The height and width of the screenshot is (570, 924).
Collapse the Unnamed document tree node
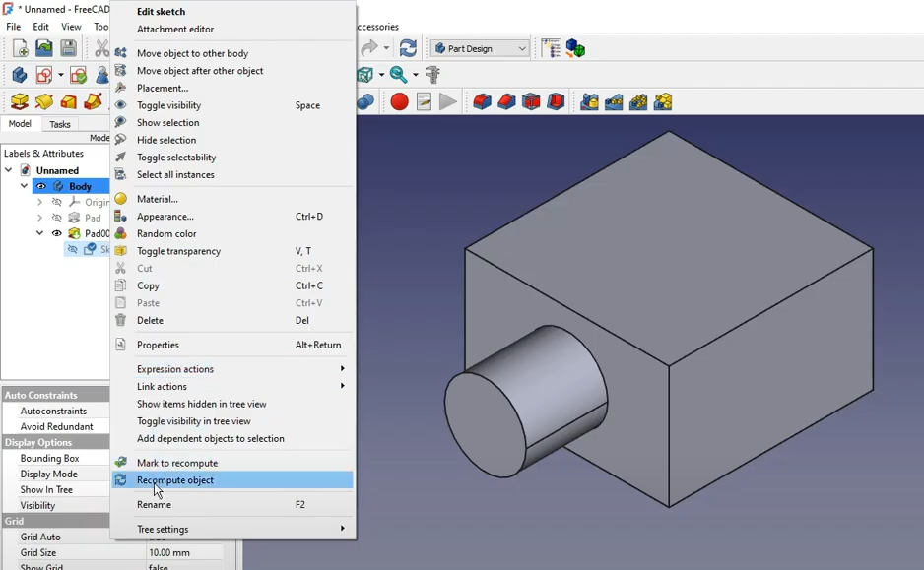[8, 169]
